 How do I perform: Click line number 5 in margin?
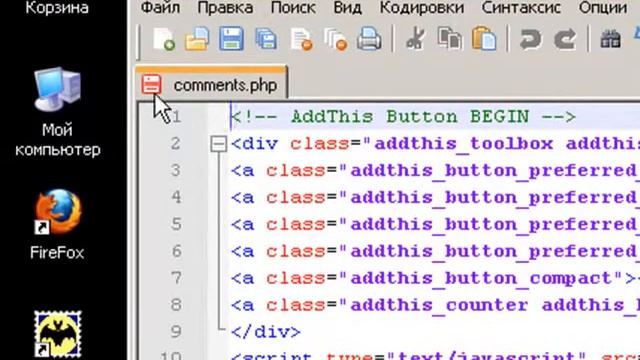tap(176, 224)
